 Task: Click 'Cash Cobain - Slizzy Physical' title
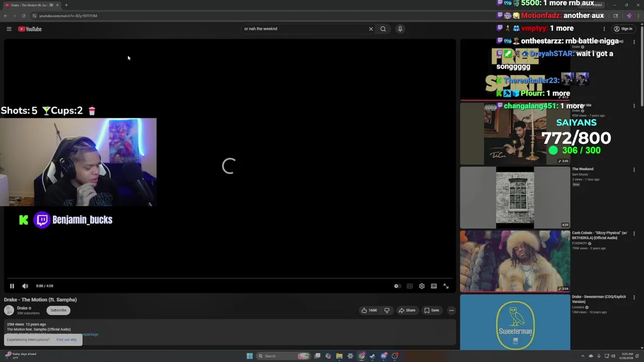pos(599,235)
